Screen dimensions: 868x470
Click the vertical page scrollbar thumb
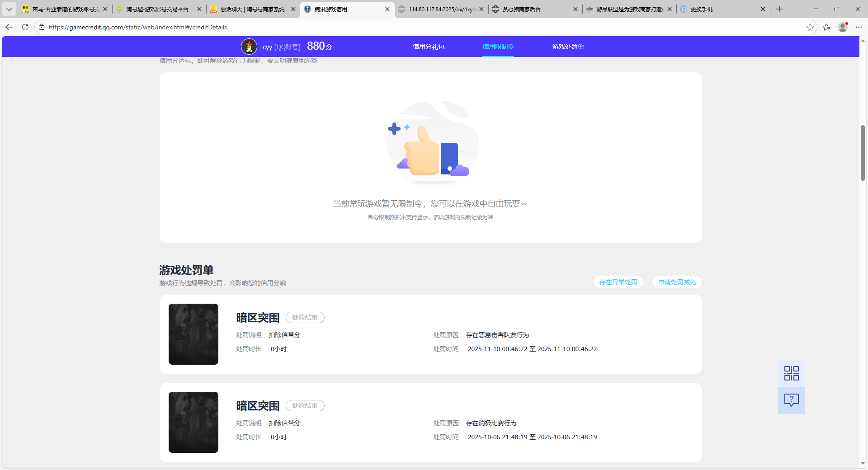pyautogui.click(x=863, y=153)
